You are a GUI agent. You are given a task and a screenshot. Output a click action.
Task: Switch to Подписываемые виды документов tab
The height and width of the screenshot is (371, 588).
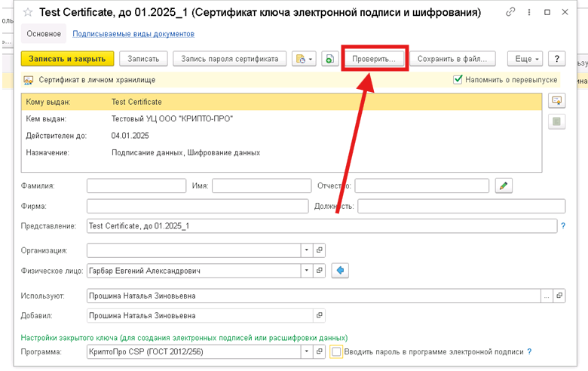(x=133, y=34)
